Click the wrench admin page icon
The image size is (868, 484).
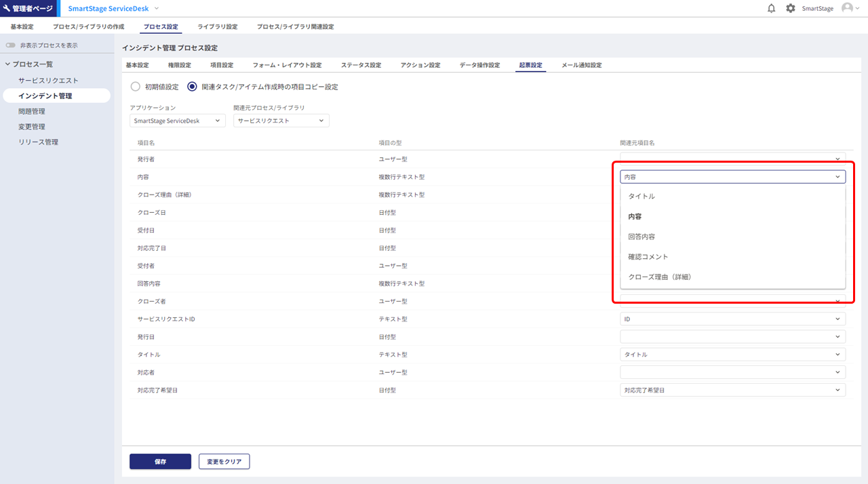coord(7,8)
